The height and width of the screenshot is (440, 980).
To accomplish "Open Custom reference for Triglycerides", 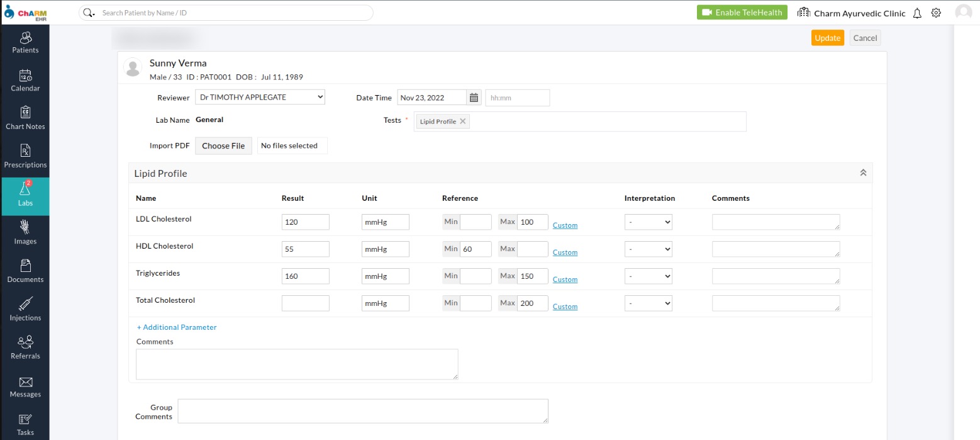I will pyautogui.click(x=564, y=279).
